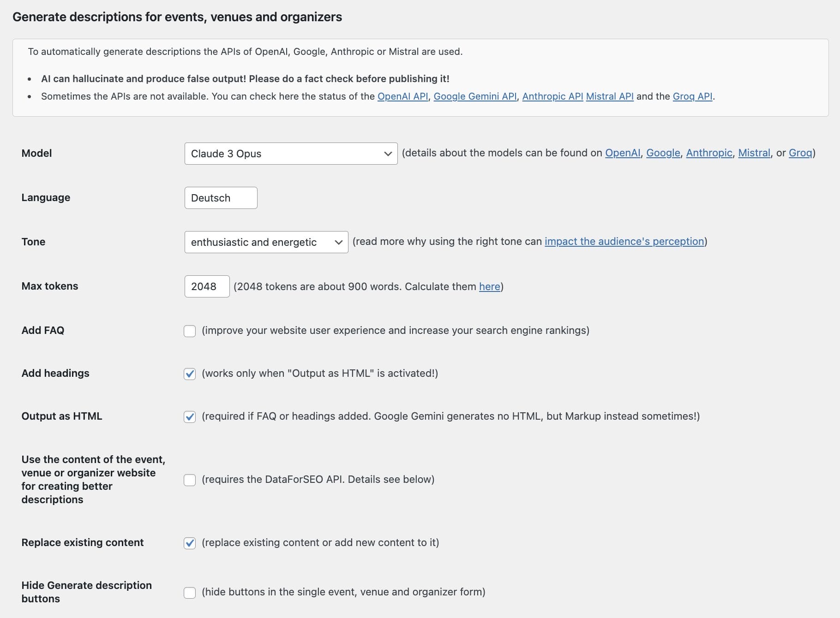Uncheck Replace existing content

tap(190, 543)
